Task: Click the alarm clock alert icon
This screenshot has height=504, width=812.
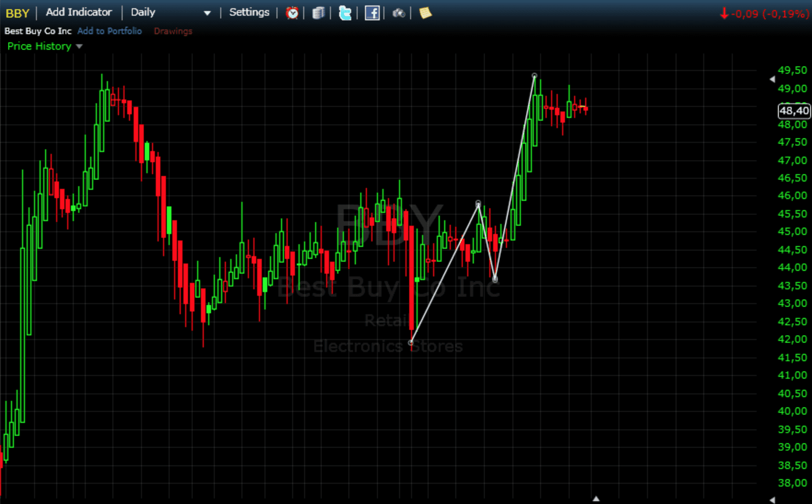Action: [292, 13]
